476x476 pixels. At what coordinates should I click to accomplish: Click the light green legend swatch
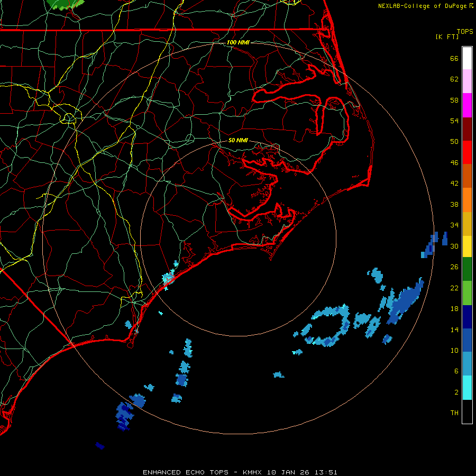coord(467,293)
